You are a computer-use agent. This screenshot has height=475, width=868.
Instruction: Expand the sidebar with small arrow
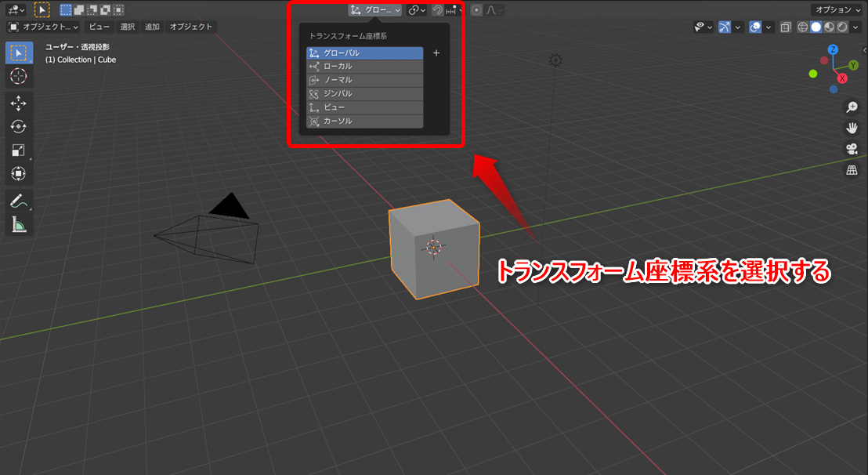[865, 50]
